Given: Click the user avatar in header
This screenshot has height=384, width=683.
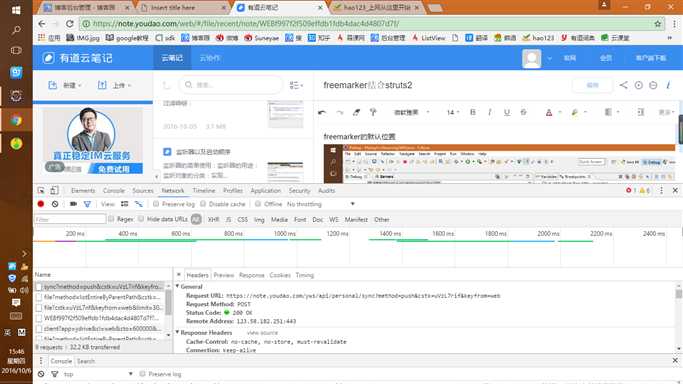Looking at the screenshot, I should 531,58.
